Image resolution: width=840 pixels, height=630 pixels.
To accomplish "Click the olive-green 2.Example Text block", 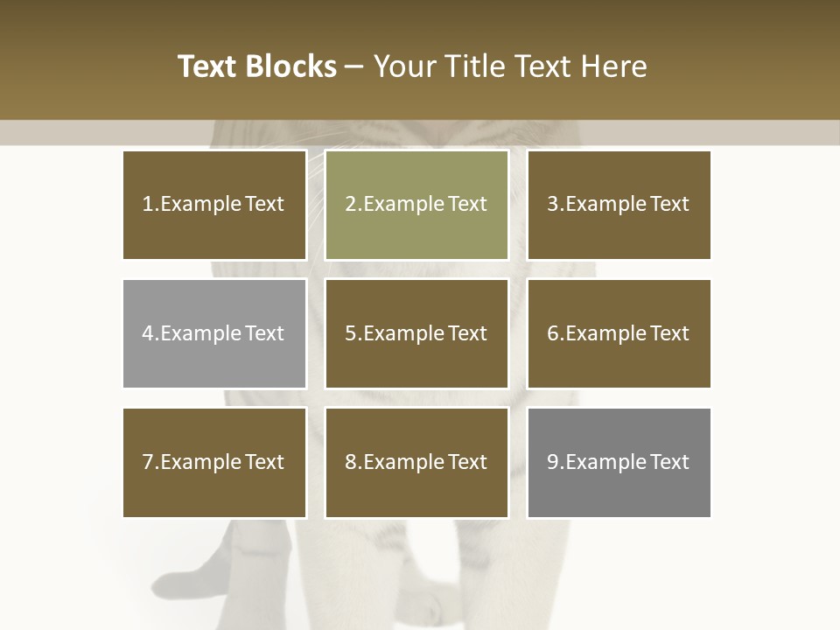I will (x=416, y=205).
